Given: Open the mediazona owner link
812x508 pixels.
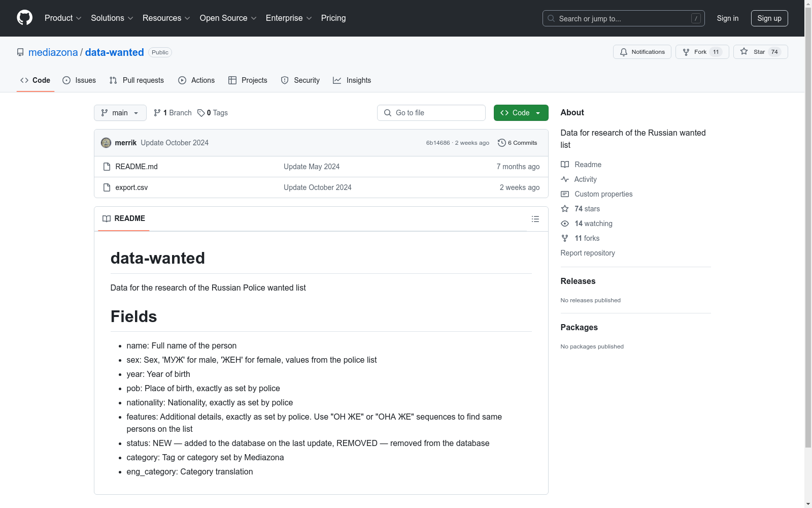Looking at the screenshot, I should (53, 52).
